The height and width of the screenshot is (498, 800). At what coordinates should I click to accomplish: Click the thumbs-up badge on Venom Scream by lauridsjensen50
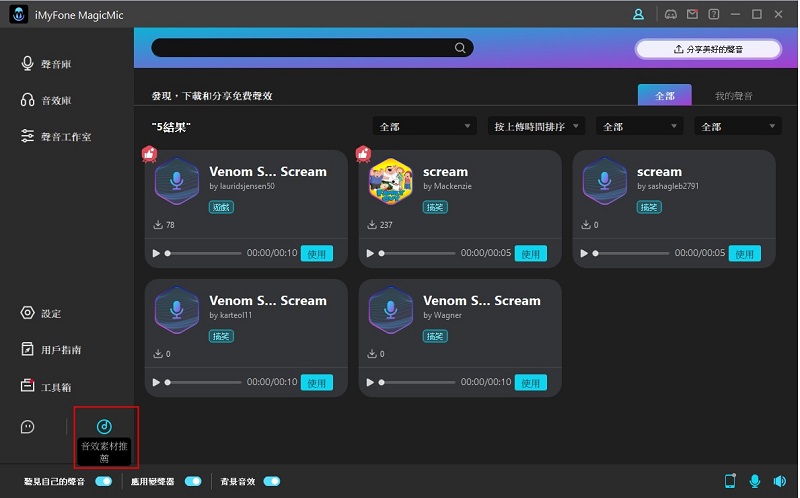pyautogui.click(x=149, y=154)
